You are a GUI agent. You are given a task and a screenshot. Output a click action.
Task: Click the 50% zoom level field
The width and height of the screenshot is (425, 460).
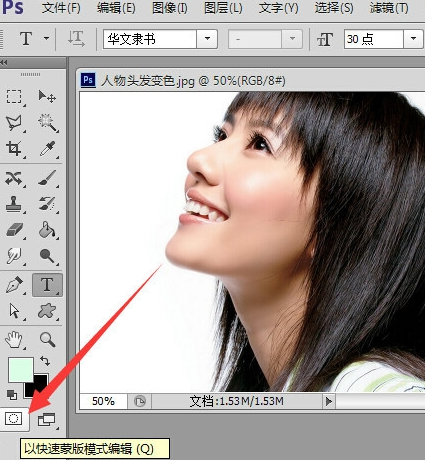point(103,401)
